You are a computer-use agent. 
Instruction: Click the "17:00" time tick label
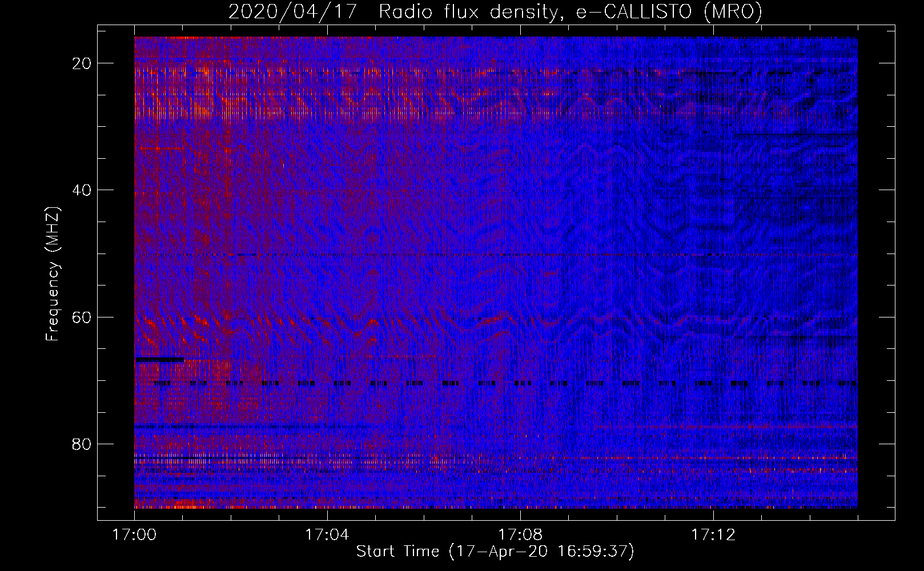134,535
